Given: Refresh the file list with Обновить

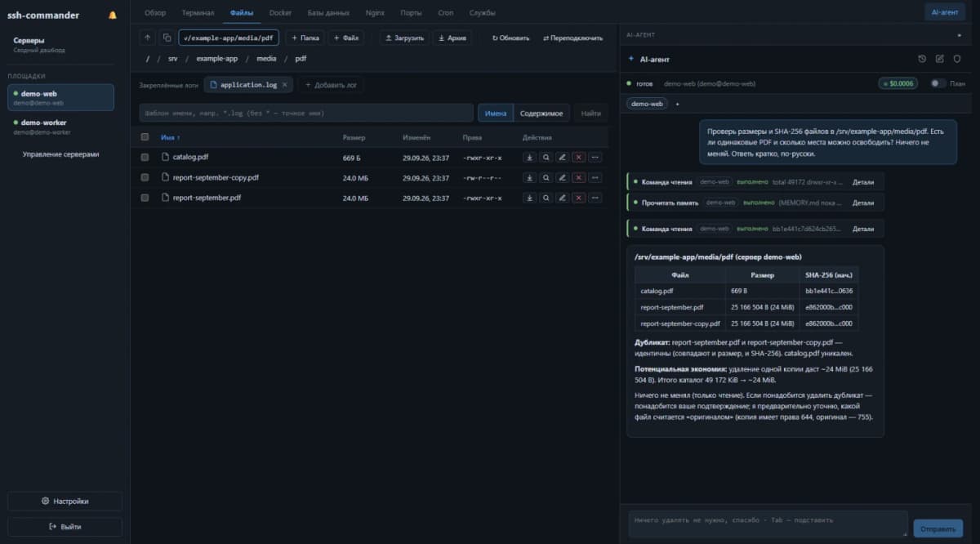Looking at the screenshot, I should coord(510,38).
